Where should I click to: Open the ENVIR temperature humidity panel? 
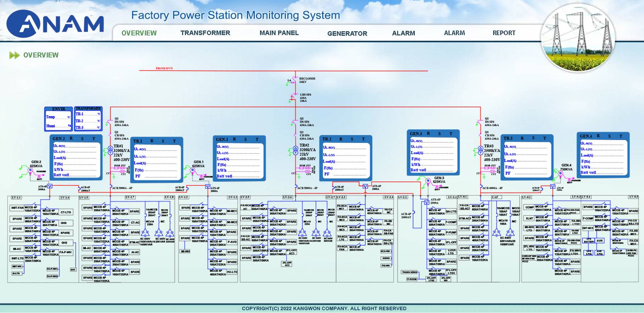(x=58, y=118)
